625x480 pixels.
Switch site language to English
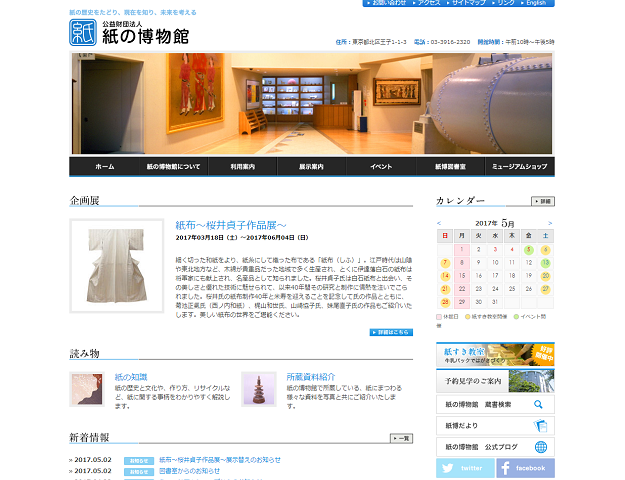(x=534, y=3)
